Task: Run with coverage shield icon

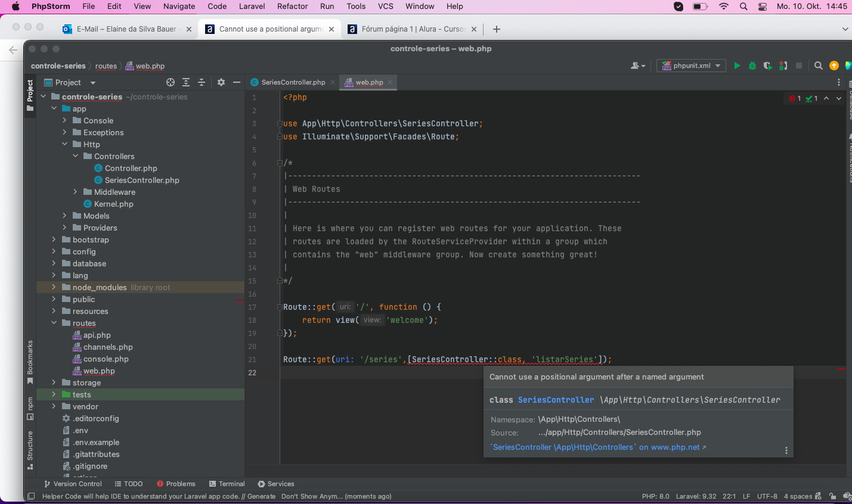Action: pyautogui.click(x=767, y=66)
